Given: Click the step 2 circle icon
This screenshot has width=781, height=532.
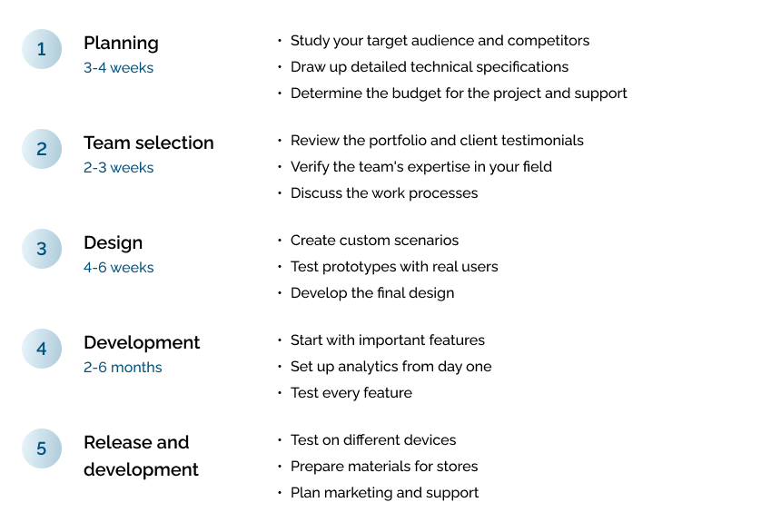Looking at the screenshot, I should [42, 149].
